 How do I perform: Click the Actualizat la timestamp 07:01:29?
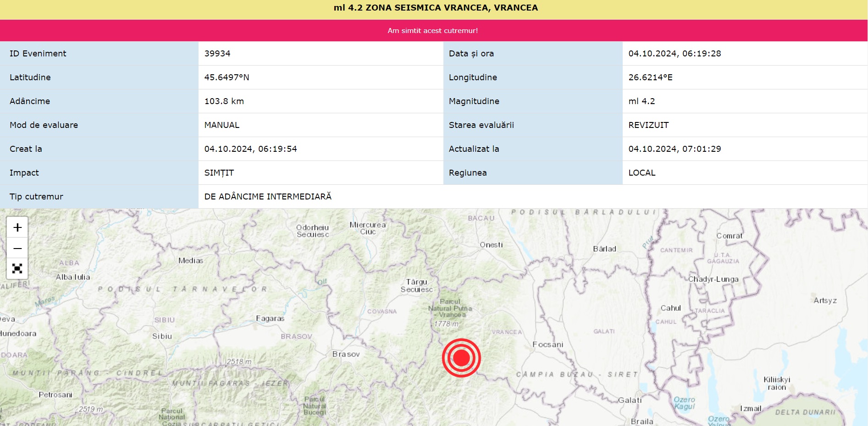[x=674, y=149]
